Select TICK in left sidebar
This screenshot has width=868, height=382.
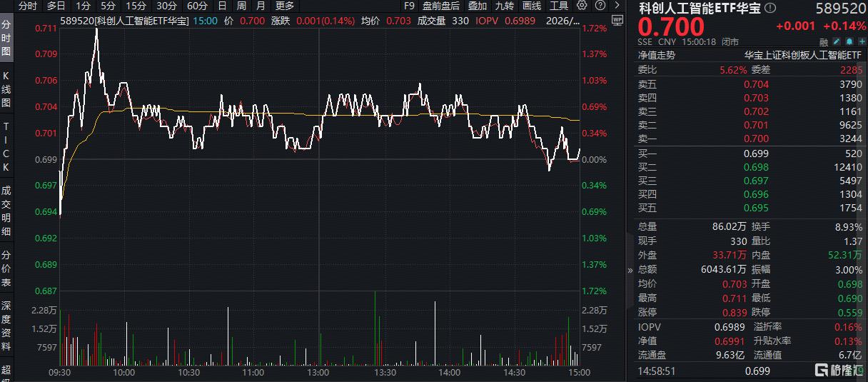tap(6, 146)
